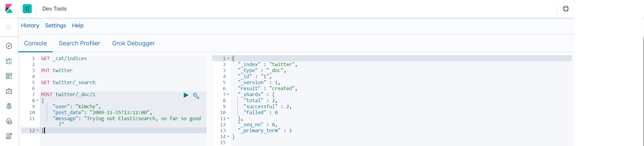
Task: Collapse request body fold arrow at line 8
Action: click(37, 100)
